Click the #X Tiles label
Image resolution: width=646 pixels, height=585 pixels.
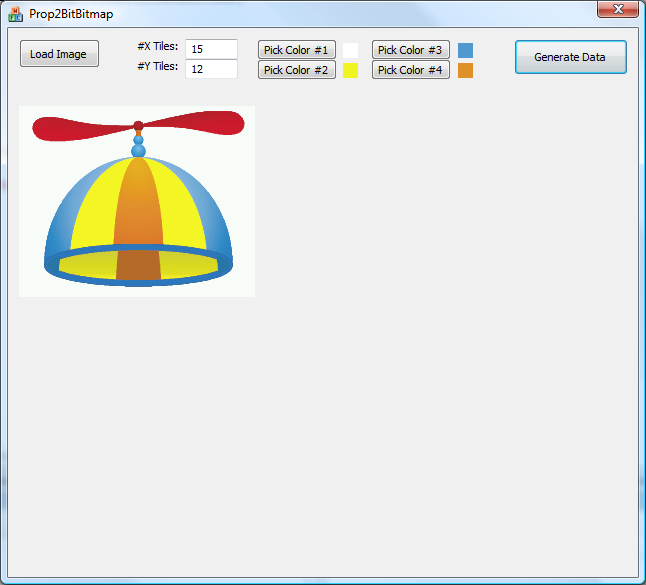pos(157,46)
